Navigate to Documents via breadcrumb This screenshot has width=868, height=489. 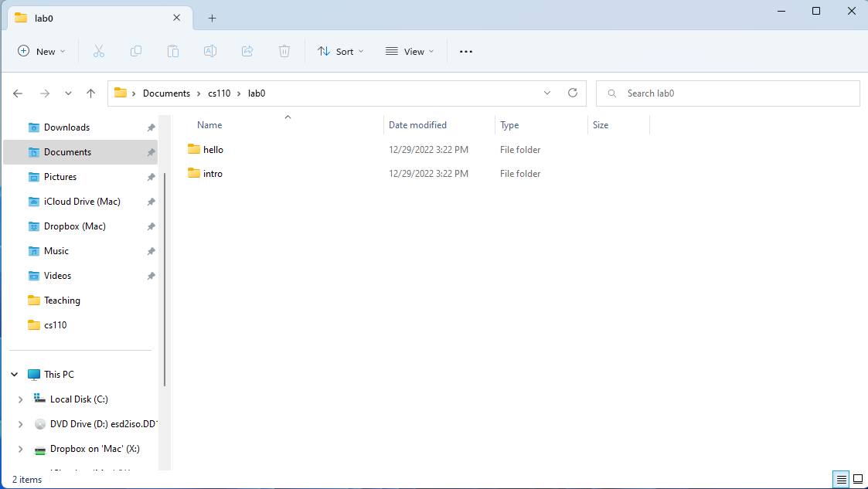(x=167, y=93)
